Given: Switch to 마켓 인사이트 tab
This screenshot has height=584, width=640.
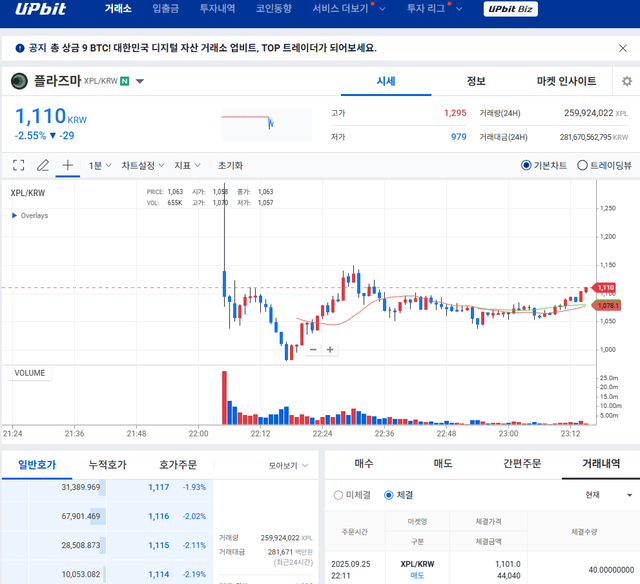Looking at the screenshot, I should 566,81.
